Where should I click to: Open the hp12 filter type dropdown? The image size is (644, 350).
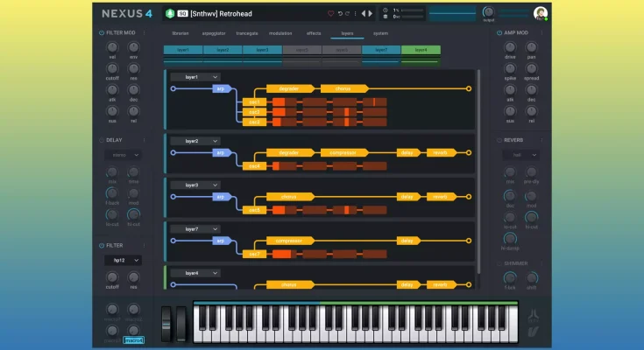[x=123, y=260]
